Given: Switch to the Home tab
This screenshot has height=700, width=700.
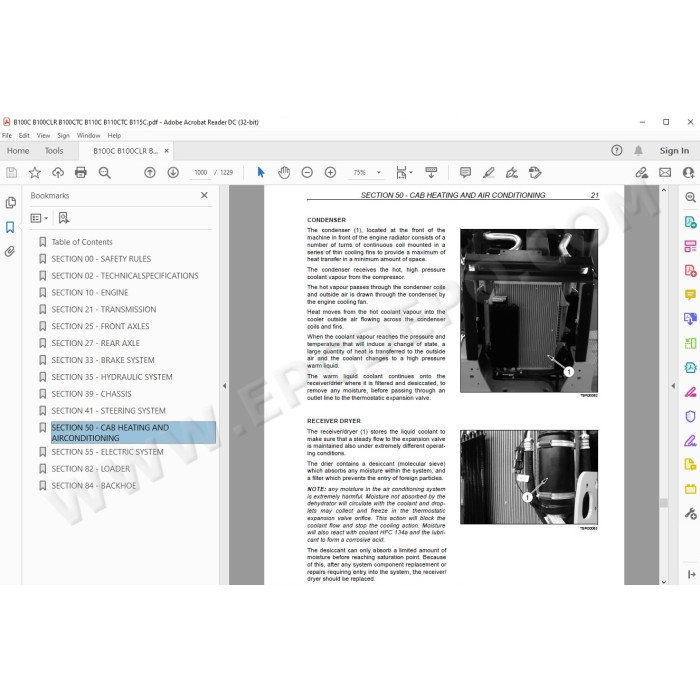Looking at the screenshot, I should point(18,151).
